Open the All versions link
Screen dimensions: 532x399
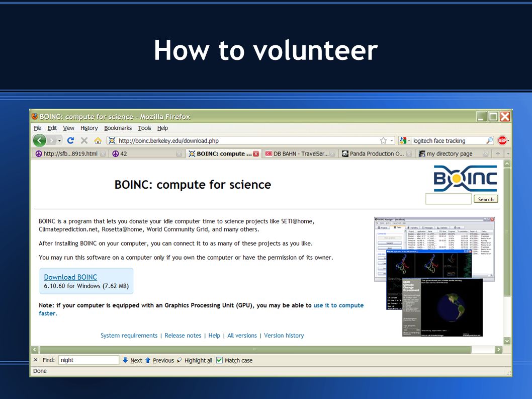(242, 336)
